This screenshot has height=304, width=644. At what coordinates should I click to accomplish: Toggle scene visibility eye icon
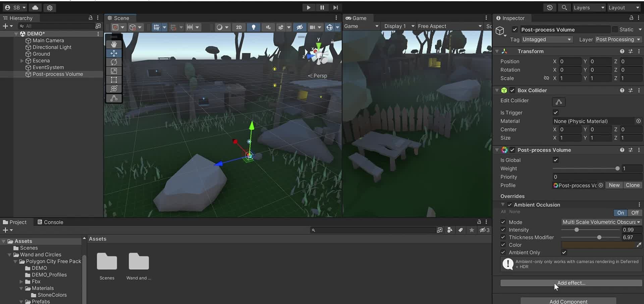(x=300, y=27)
